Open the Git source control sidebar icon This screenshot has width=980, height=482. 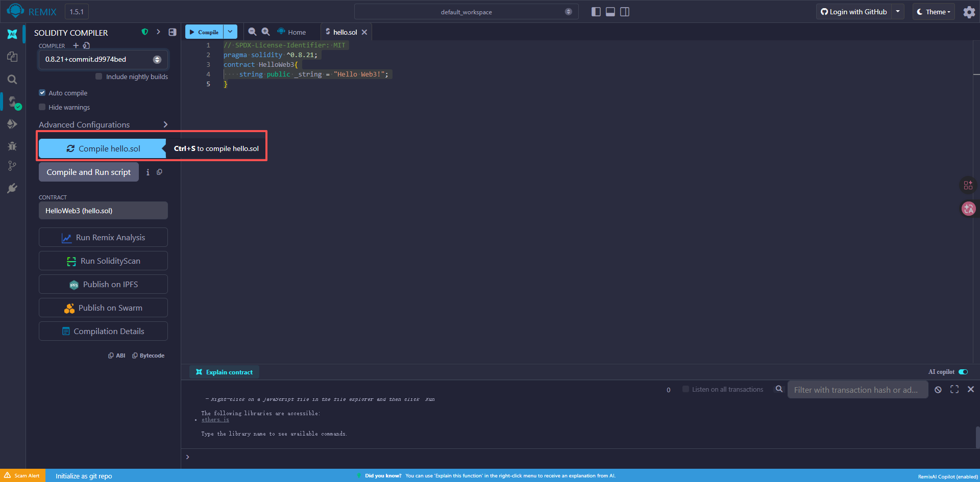[x=12, y=166]
